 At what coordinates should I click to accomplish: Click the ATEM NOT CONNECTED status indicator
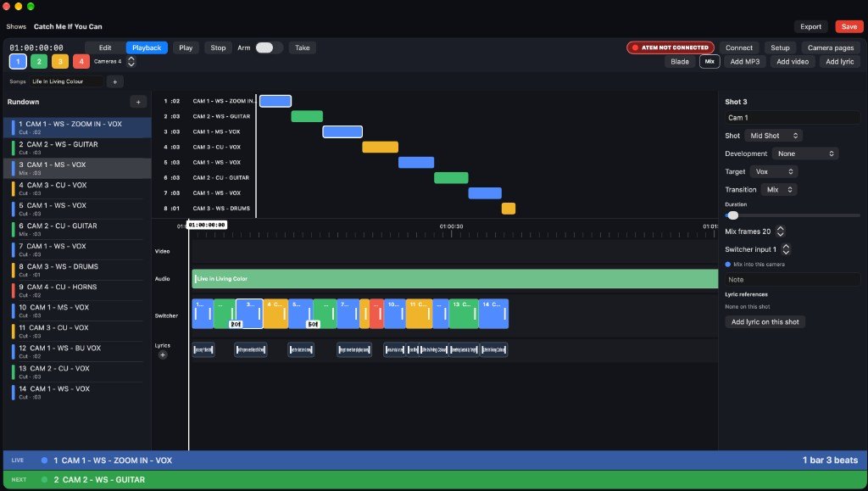[670, 47]
